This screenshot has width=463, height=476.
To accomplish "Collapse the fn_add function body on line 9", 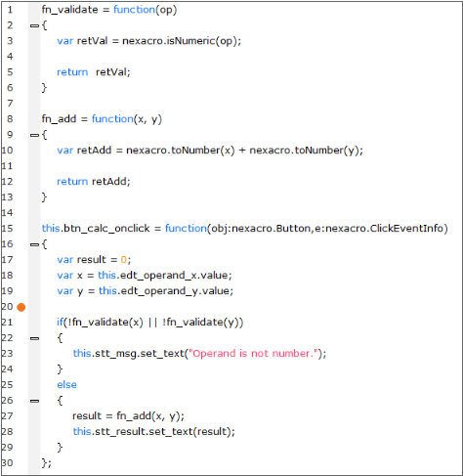I will tap(34, 135).
